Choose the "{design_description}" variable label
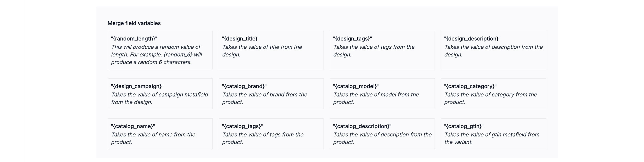Viewport: 644px width, 162px height. click(x=472, y=39)
